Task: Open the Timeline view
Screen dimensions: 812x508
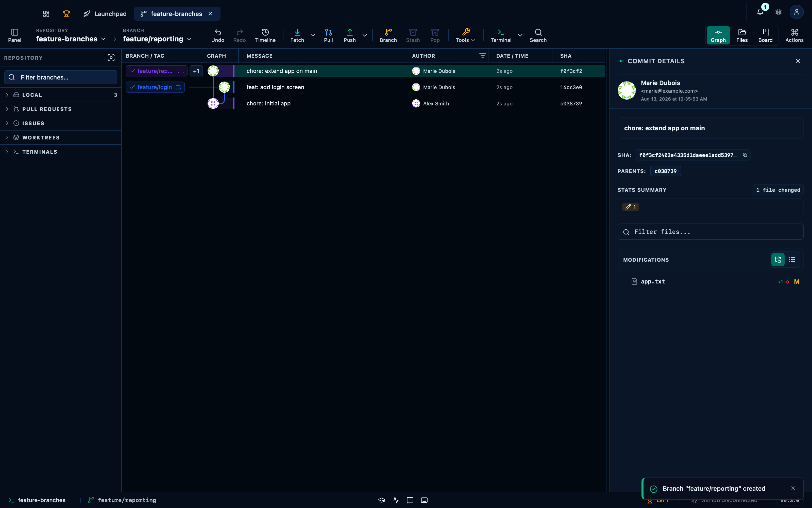Action: pyautogui.click(x=265, y=35)
